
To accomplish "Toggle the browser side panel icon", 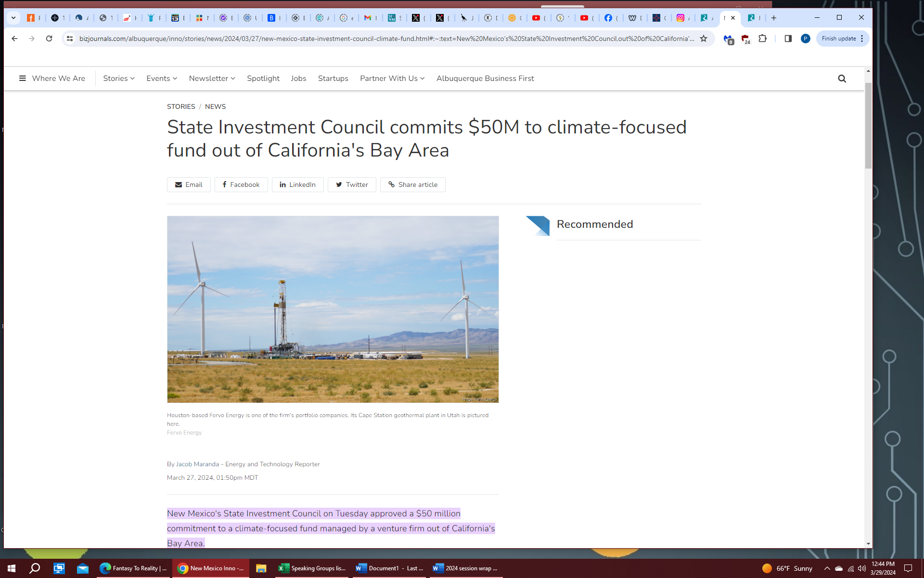I will (x=788, y=39).
